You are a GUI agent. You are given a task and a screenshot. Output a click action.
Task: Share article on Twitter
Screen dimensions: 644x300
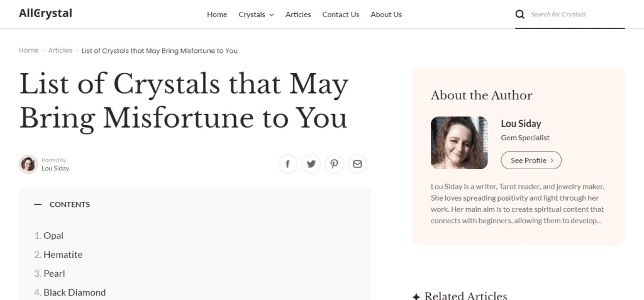311,164
